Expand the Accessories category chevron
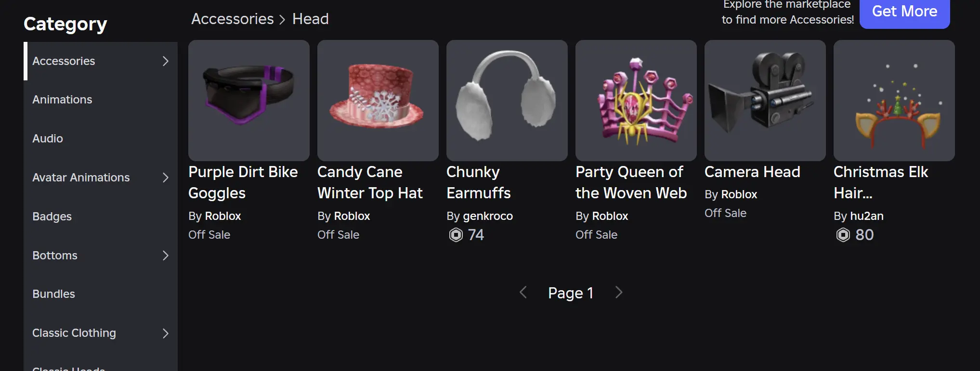 click(166, 61)
